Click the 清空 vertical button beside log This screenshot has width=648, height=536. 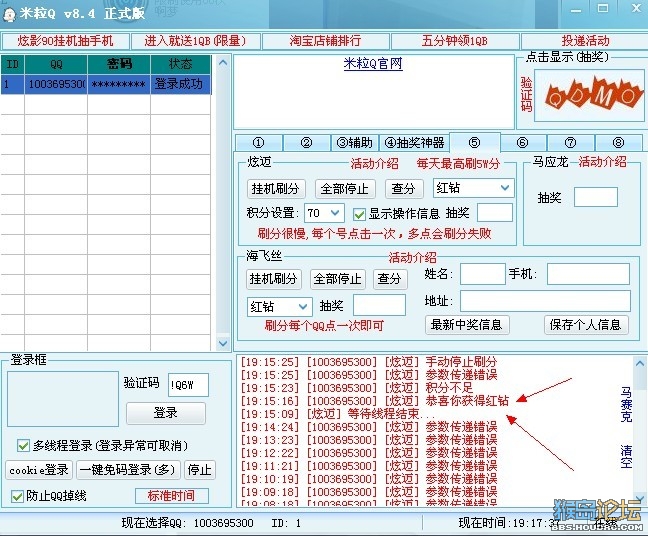point(626,457)
